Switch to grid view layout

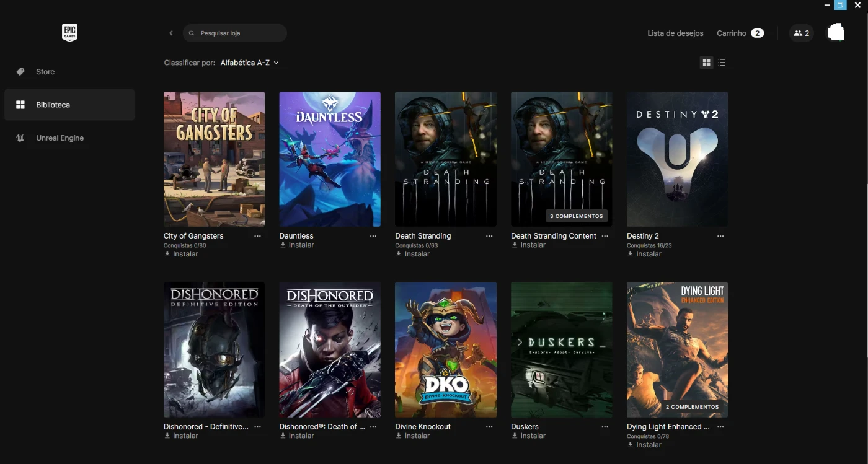[706, 63]
